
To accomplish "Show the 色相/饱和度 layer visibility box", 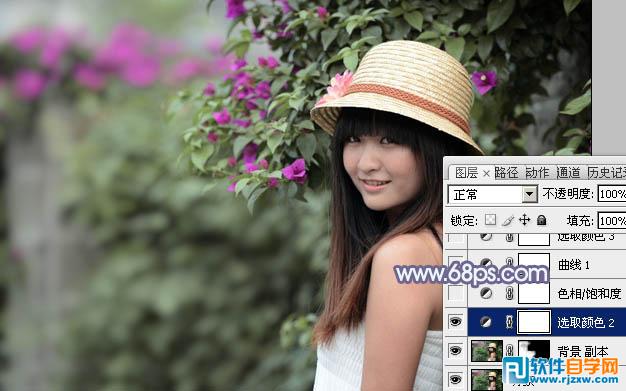I will (x=456, y=293).
